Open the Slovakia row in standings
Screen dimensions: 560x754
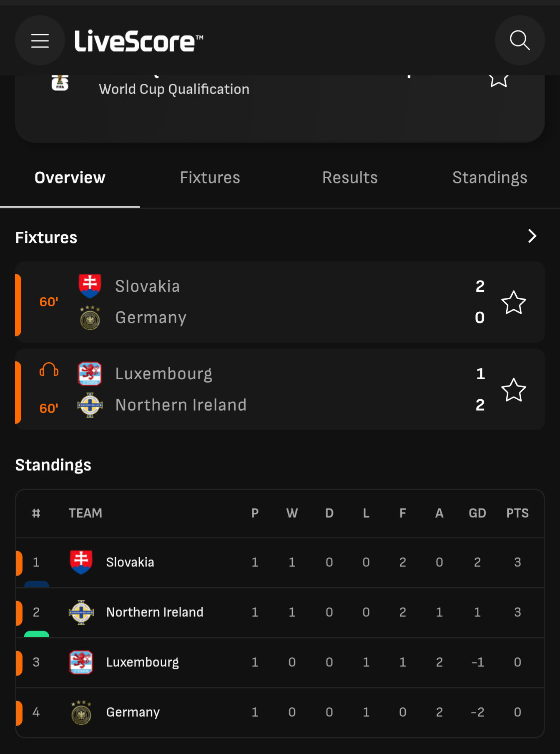coord(280,563)
